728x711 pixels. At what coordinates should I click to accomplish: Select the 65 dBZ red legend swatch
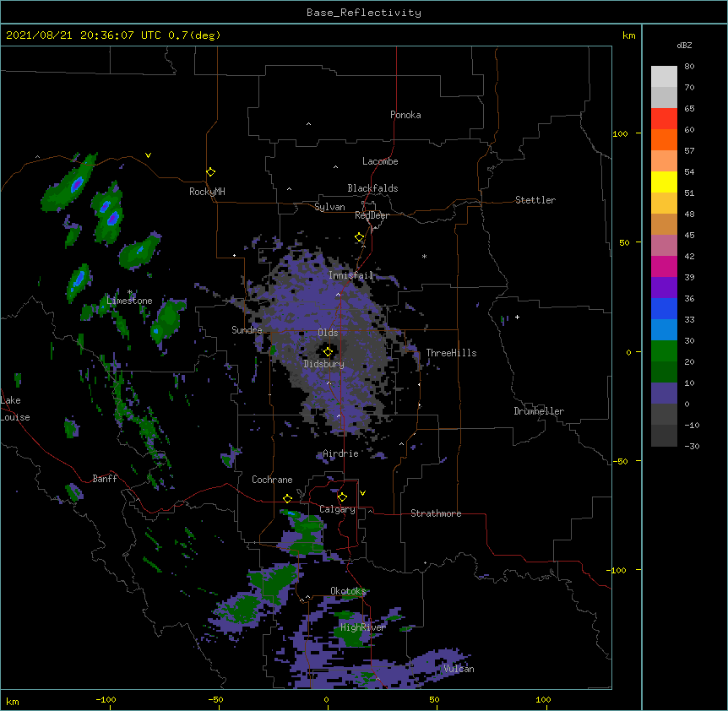point(664,119)
